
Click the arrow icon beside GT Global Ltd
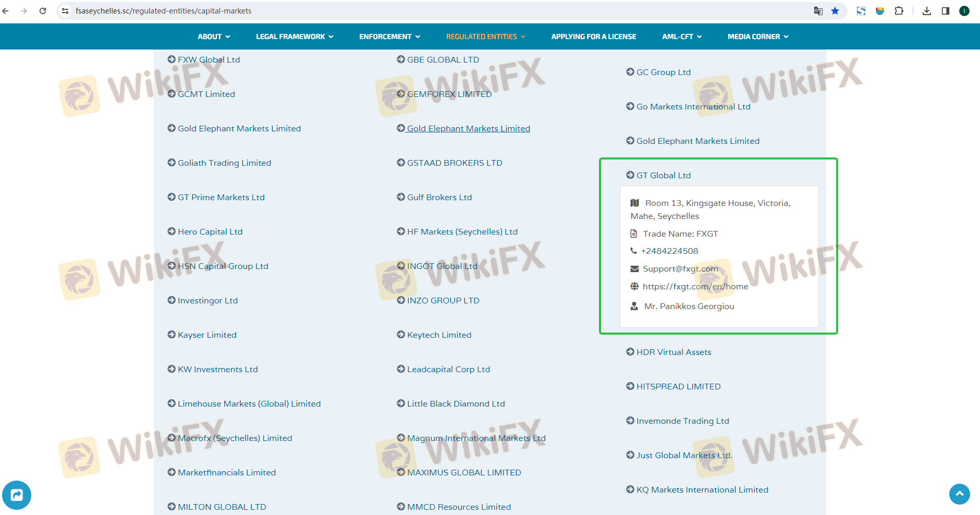630,175
